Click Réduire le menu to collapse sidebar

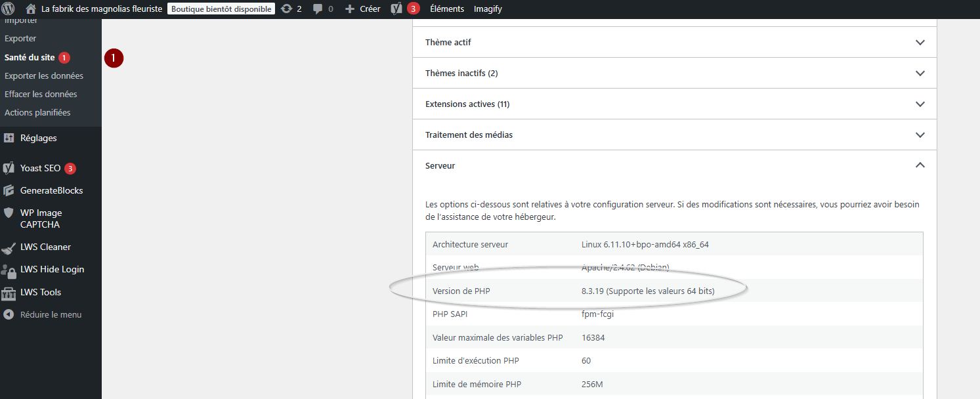tap(51, 314)
